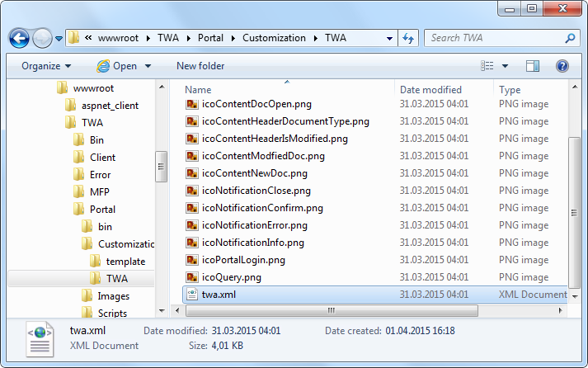Open the Organize menu
The width and height of the screenshot is (588, 368).
pos(46,66)
